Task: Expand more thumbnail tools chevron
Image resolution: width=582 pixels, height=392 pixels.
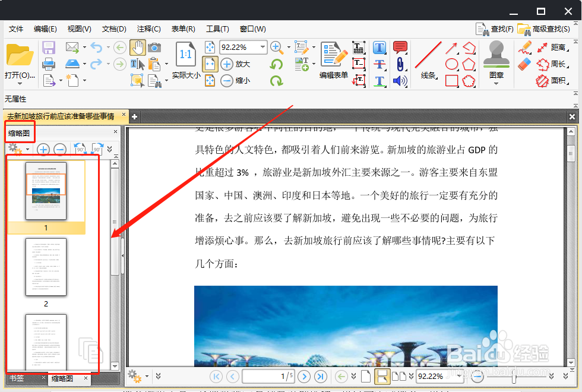Action: tap(109, 149)
